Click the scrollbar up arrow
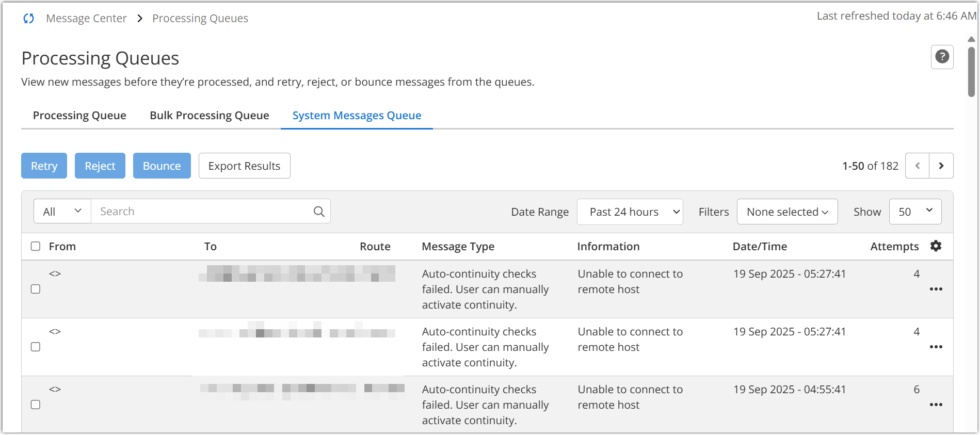This screenshot has height=435, width=980. tap(971, 39)
